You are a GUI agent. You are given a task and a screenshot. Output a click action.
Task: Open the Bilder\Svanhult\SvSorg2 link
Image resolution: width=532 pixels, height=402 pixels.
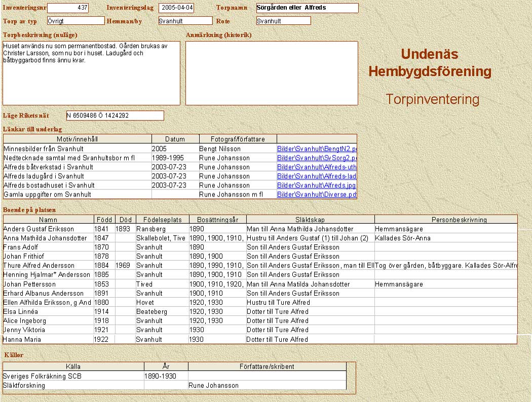pyautogui.click(x=317, y=158)
